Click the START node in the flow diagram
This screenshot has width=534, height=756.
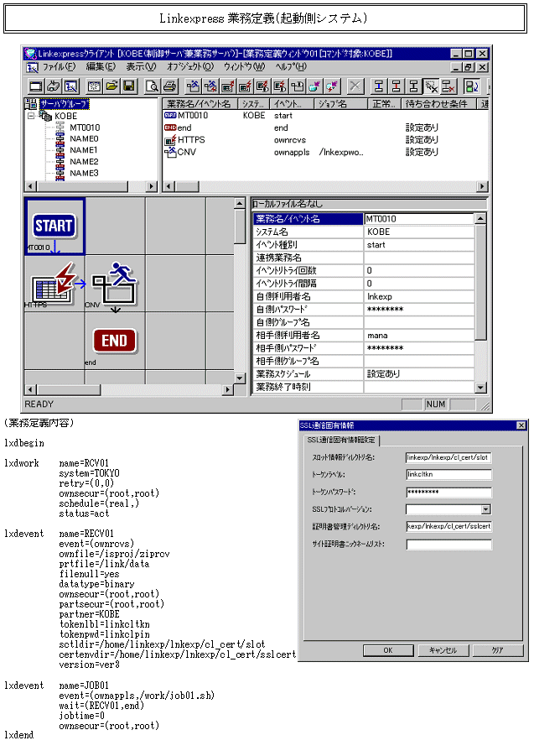[x=54, y=226]
